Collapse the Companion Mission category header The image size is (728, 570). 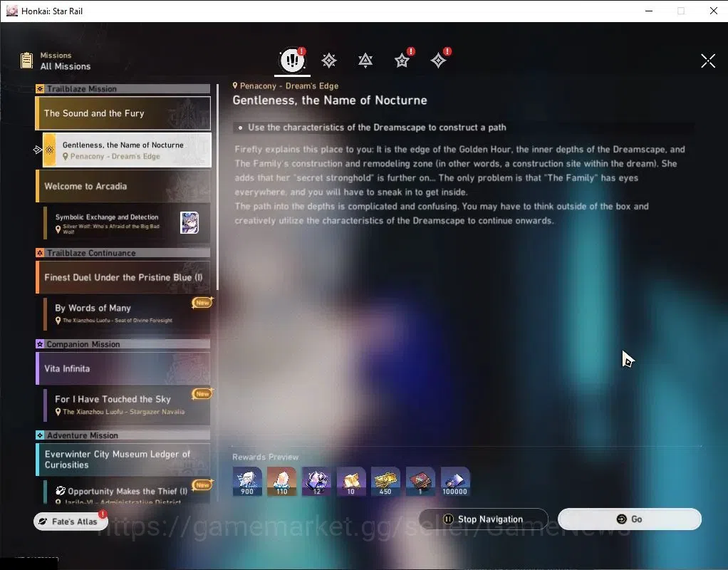[x=123, y=343]
